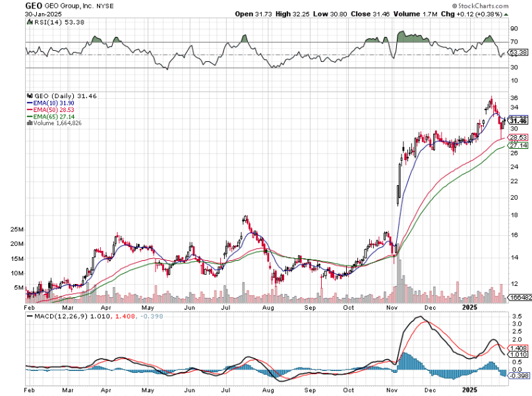Click the 2025 label under the price chart
The height and width of the screenshot is (396, 532).
point(470,308)
